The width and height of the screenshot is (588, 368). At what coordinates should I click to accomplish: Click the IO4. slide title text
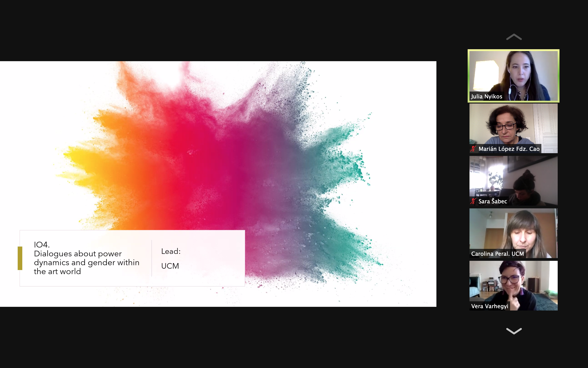click(42, 244)
